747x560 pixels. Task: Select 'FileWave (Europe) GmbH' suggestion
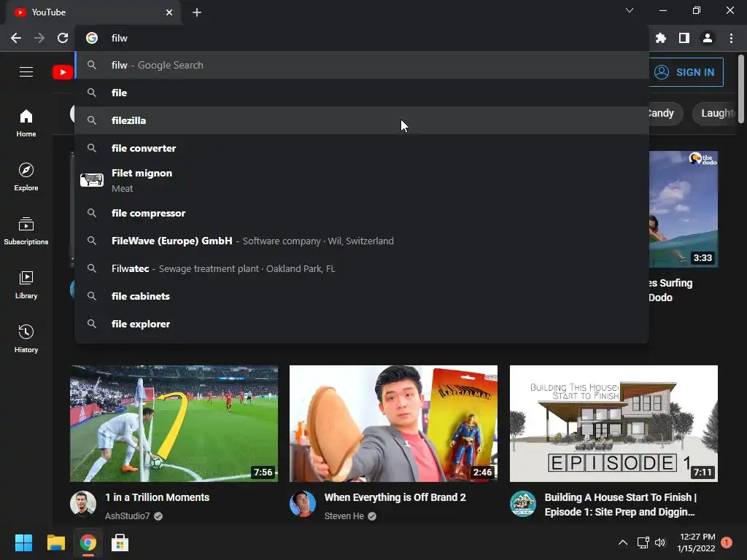[x=362, y=241]
